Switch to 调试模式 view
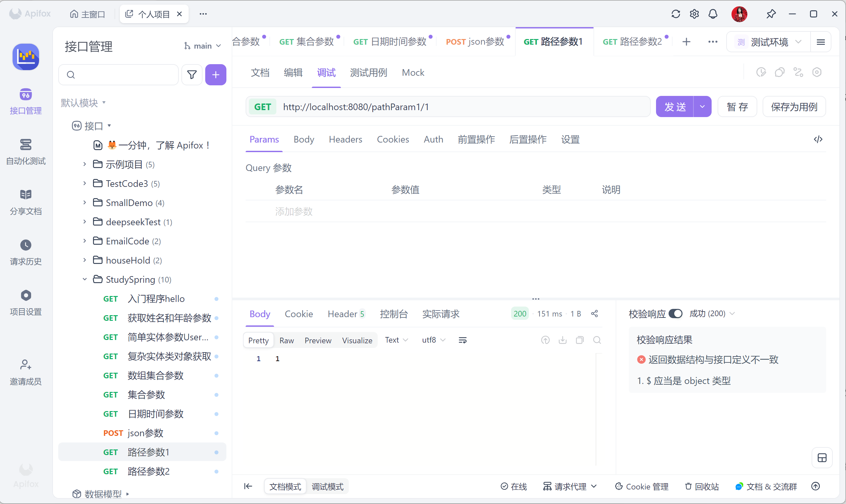 click(x=327, y=486)
